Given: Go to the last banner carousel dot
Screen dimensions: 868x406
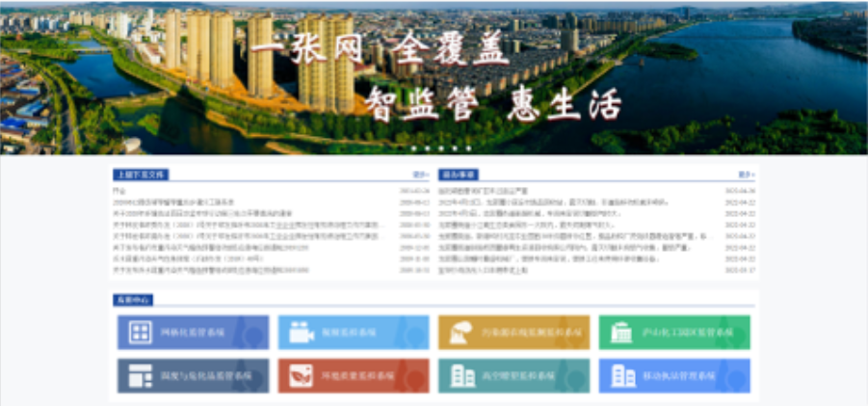Looking at the screenshot, I should click(468, 149).
